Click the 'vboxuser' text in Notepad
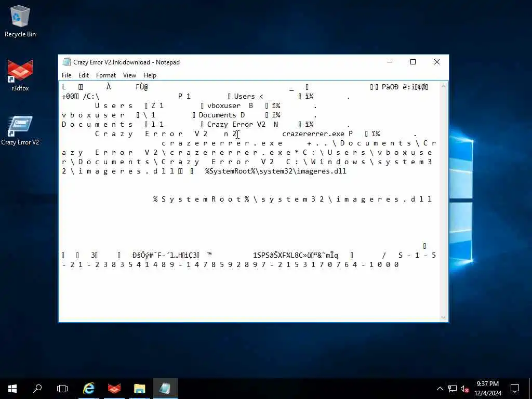532x399 pixels. pos(224,106)
